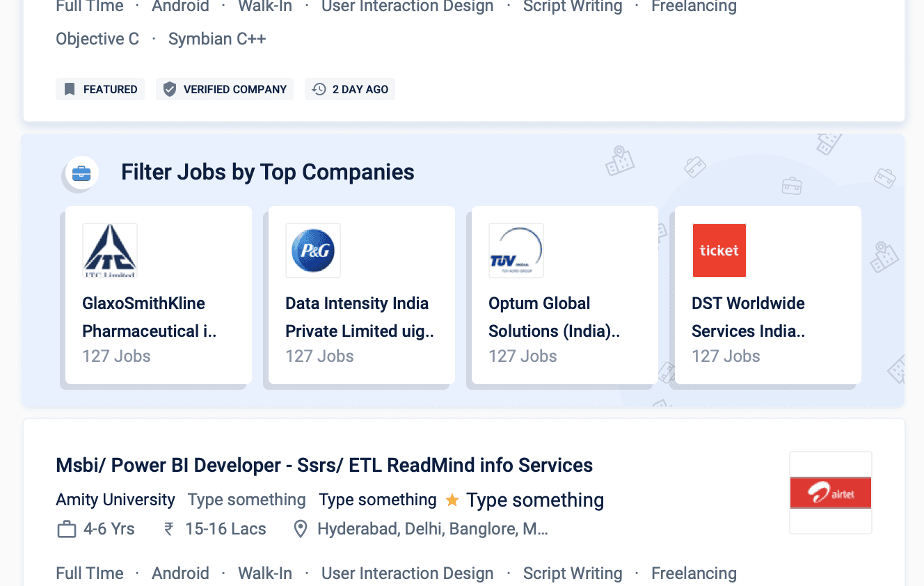Viewport: 924px width, 586px height.
Task: Click the Objective C skill tag
Action: [97, 39]
